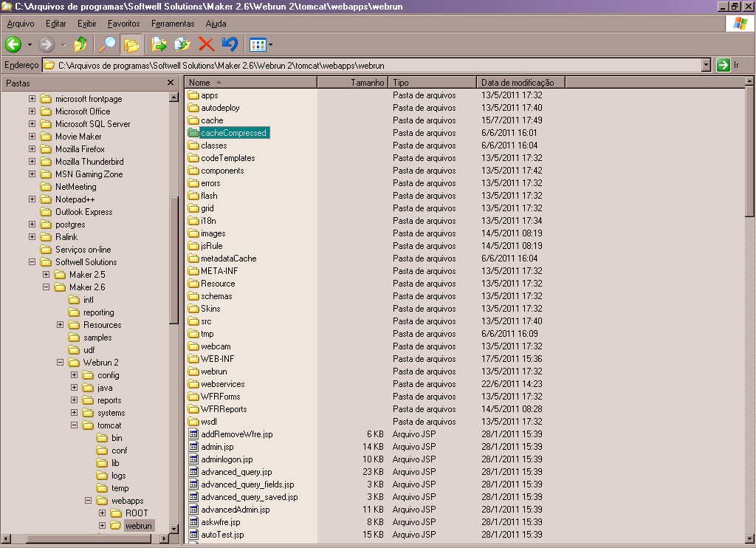The width and height of the screenshot is (756, 548).
Task: Select the advanced_query.jsp file icon
Action: tap(193, 471)
